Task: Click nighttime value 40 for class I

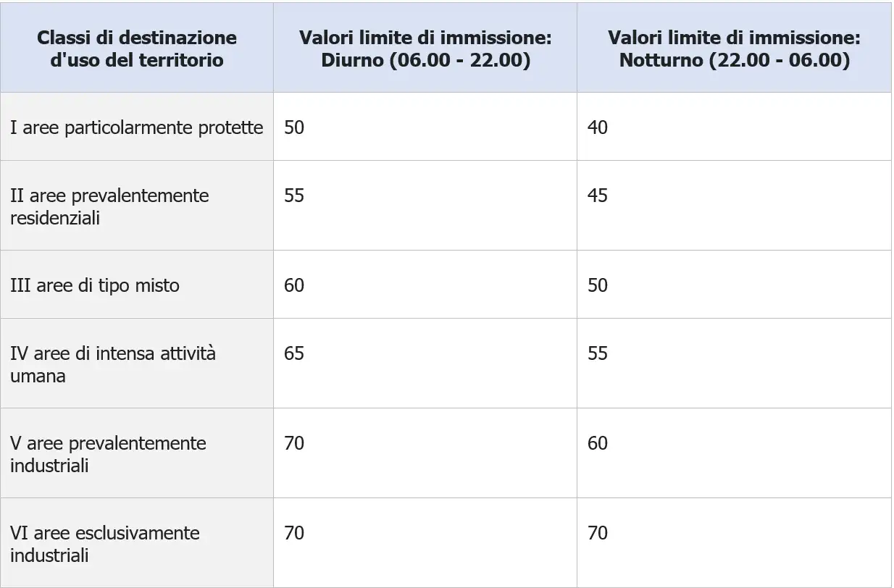Action: pyautogui.click(x=598, y=128)
